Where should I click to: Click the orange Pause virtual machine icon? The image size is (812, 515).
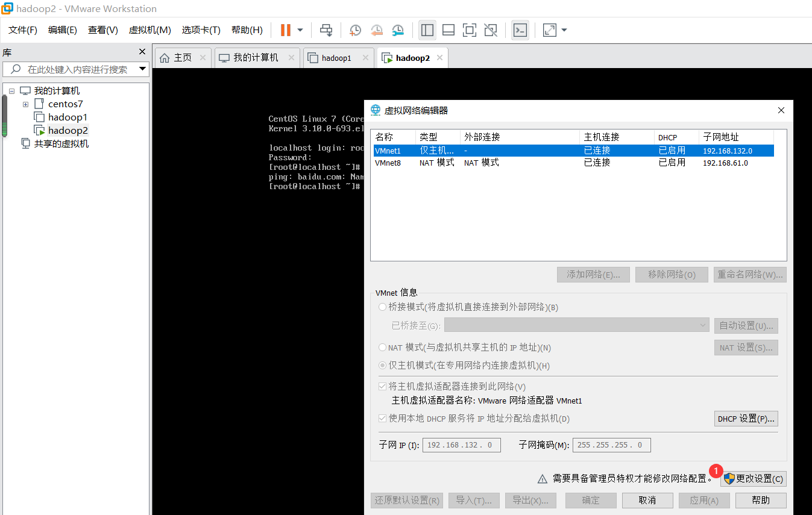(x=286, y=30)
